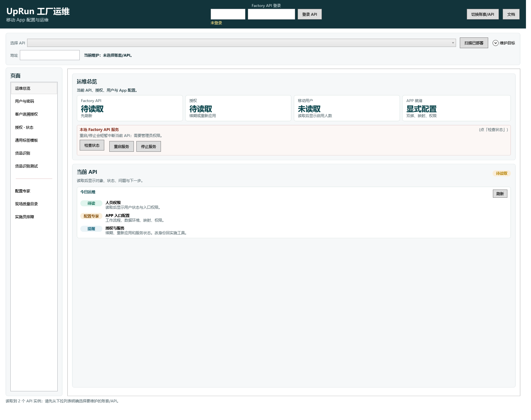The image size is (531, 420).
Task: Click the APP 入口配置 item title
Action: (x=117, y=215)
